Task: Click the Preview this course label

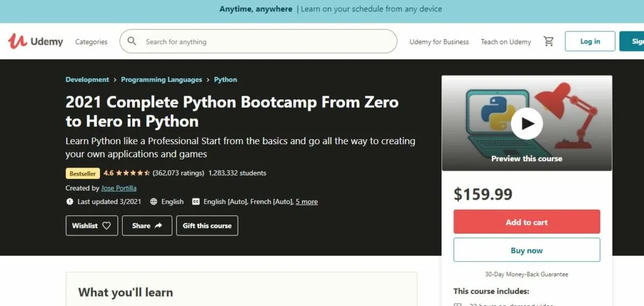Action: coord(526,158)
